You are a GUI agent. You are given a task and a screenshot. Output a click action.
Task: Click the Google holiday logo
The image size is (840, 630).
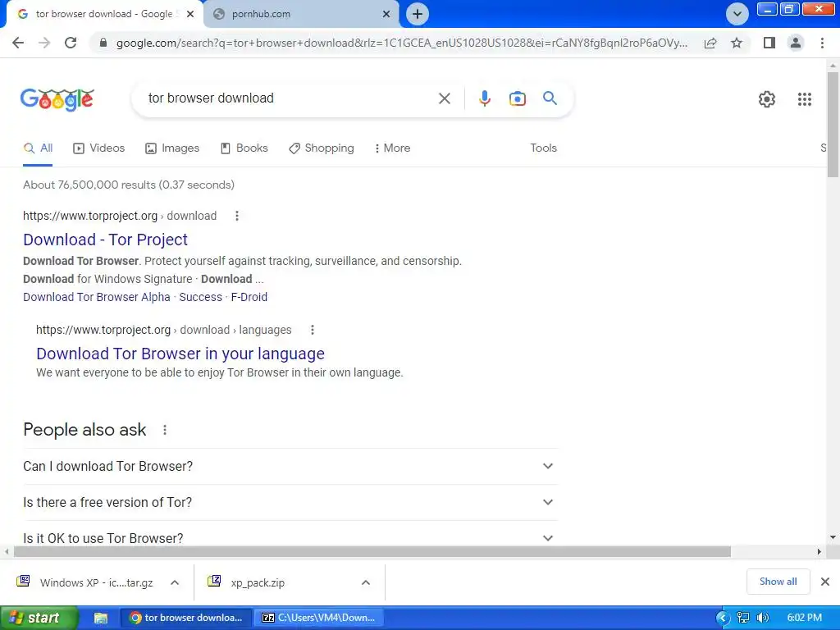57,99
